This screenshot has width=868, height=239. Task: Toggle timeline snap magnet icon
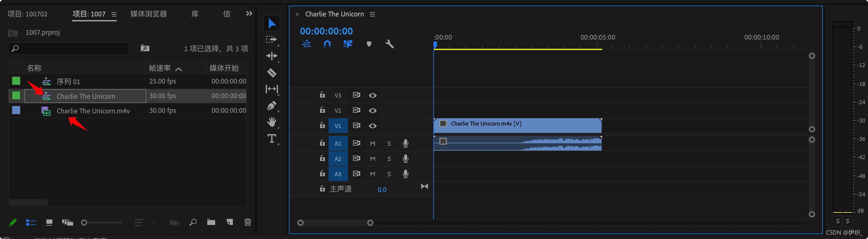point(327,44)
